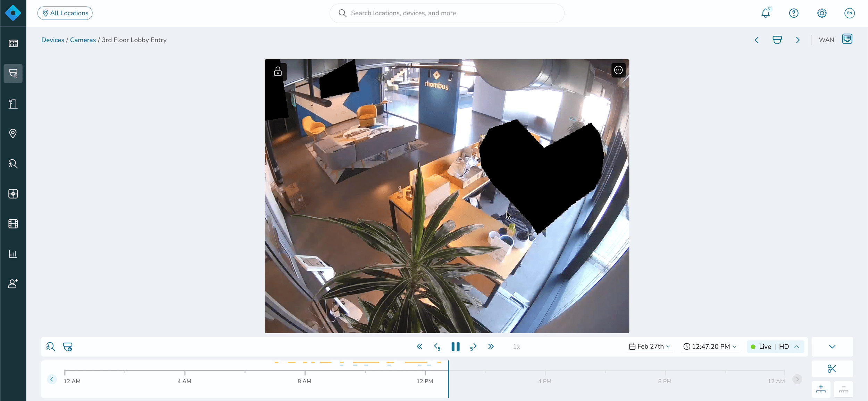Open the Feb 27th date dropdown
This screenshot has width=868, height=401.
click(650, 346)
